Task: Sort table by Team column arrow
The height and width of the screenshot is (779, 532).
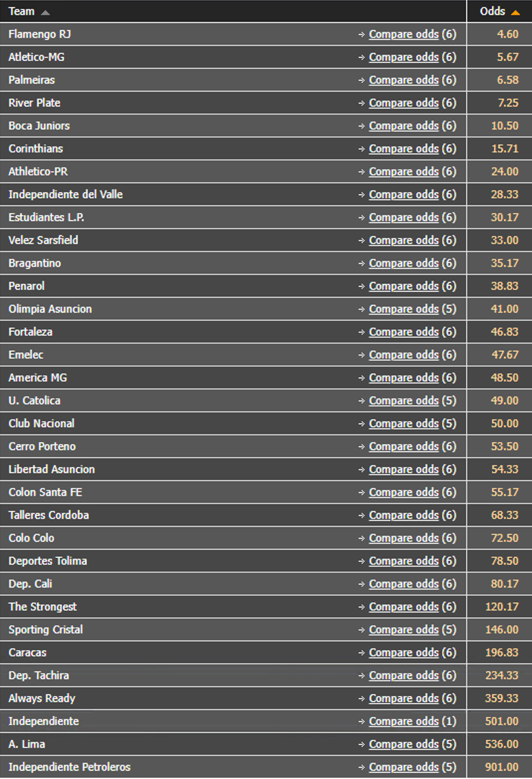Action: (45, 12)
